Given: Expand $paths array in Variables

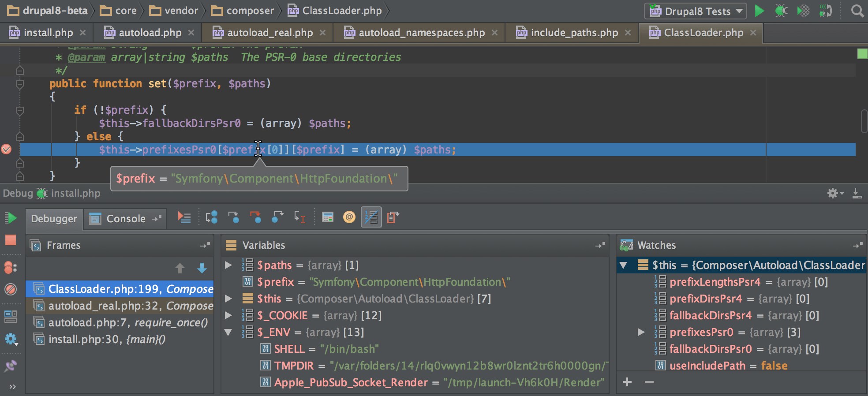Looking at the screenshot, I should click(228, 265).
